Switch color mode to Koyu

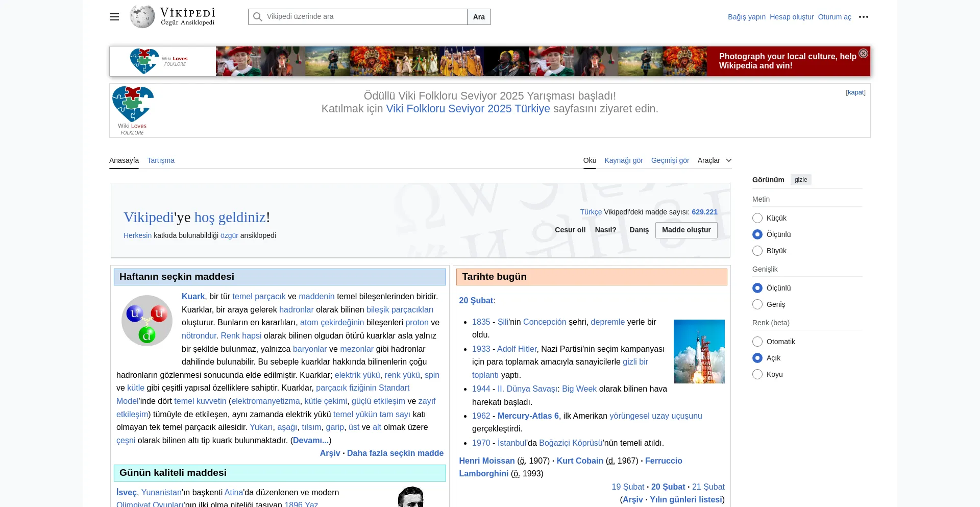tap(757, 374)
